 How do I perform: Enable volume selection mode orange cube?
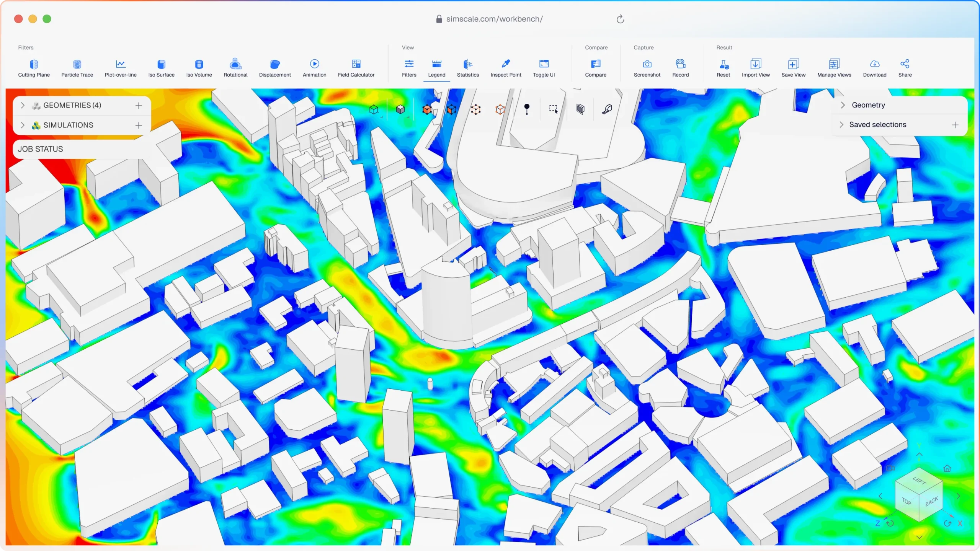pyautogui.click(x=427, y=109)
